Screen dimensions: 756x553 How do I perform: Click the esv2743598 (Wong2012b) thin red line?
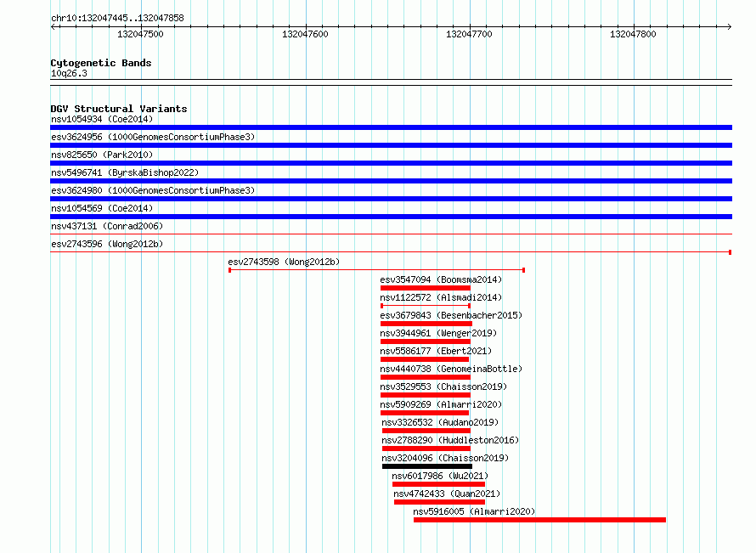(376, 270)
